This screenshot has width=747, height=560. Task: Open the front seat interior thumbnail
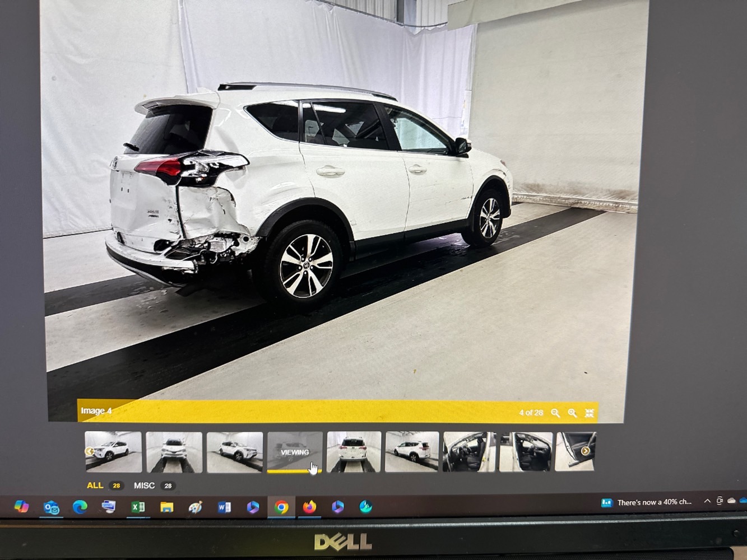[526, 451]
